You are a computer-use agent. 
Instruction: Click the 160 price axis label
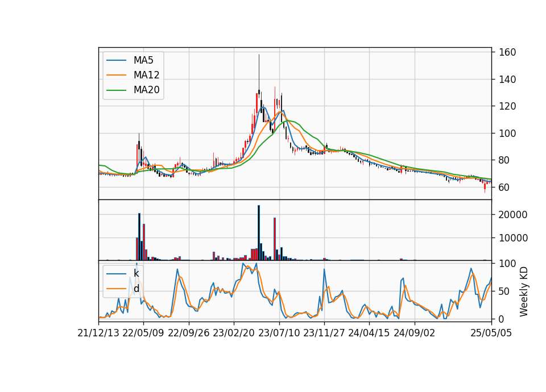tap(507, 52)
